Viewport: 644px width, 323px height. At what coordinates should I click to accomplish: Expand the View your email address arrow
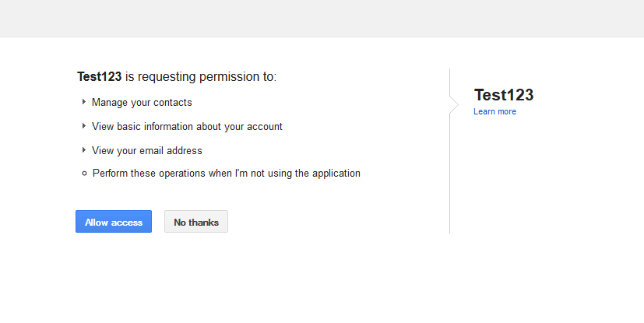click(84, 150)
